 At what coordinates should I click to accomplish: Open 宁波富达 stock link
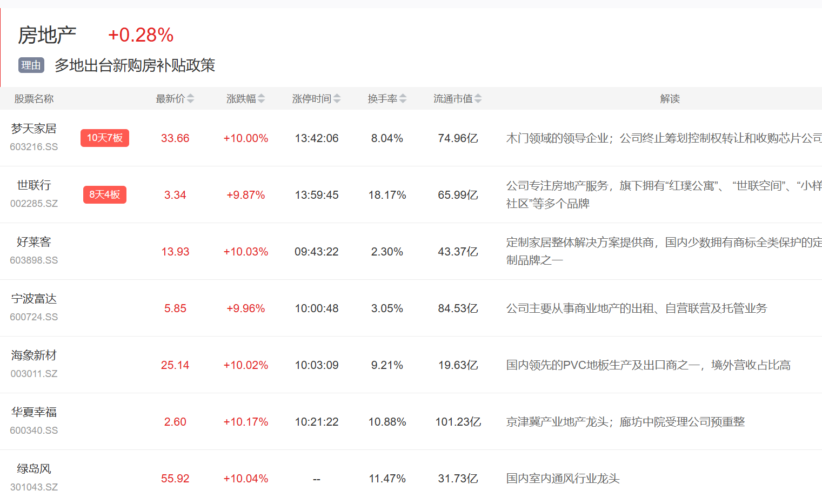34,299
